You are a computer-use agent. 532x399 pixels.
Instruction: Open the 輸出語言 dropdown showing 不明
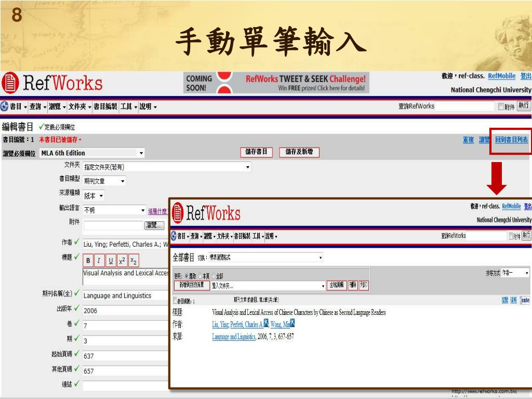coord(115,210)
